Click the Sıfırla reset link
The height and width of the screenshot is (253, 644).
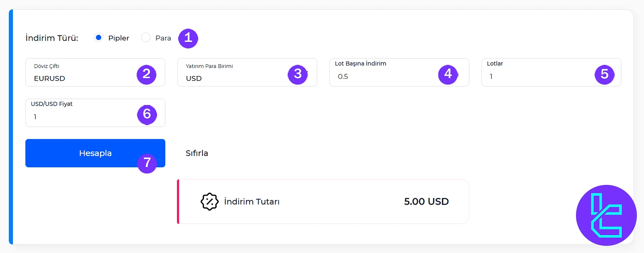197,153
